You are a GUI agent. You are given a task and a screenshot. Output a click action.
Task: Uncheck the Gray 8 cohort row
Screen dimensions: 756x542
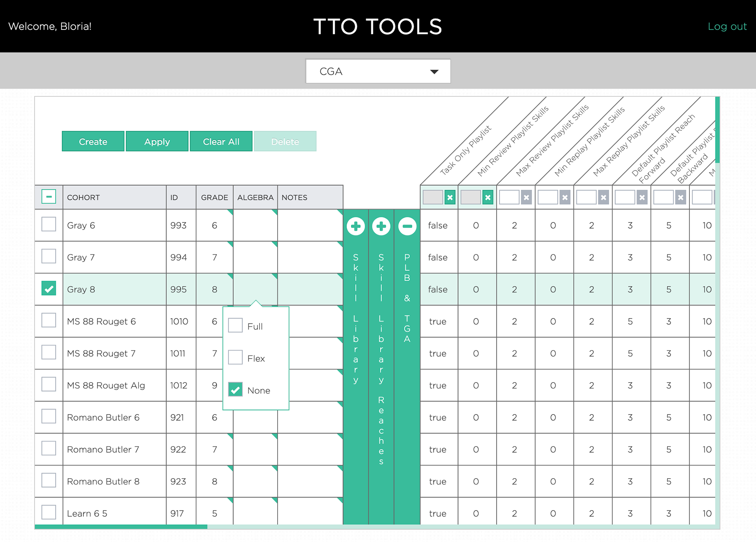[x=49, y=289]
